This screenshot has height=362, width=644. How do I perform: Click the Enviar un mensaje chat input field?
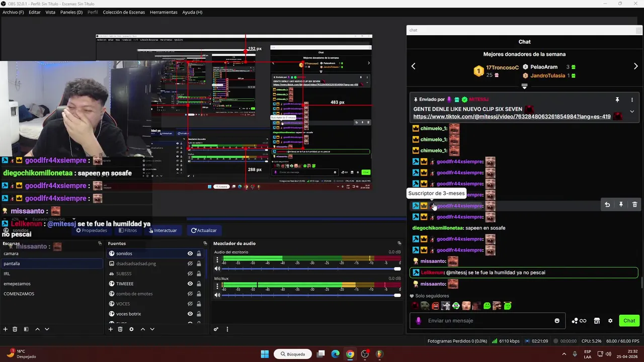[488, 321]
